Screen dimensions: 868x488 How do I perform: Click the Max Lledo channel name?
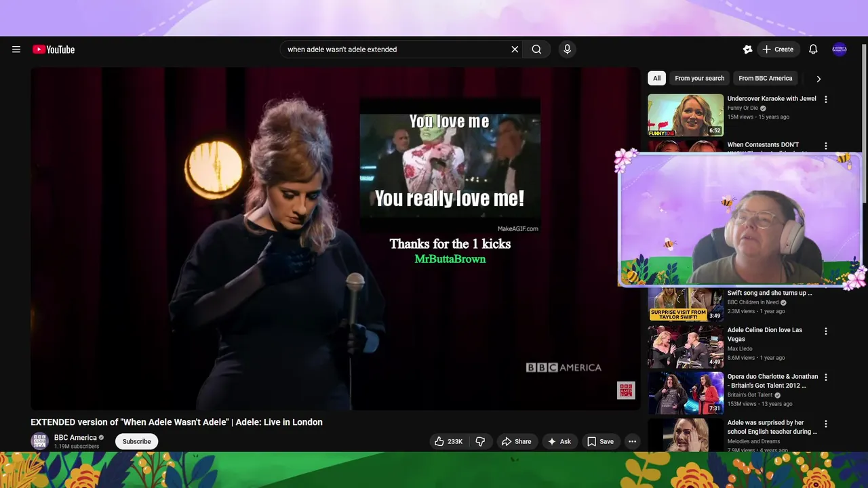pos(740,348)
